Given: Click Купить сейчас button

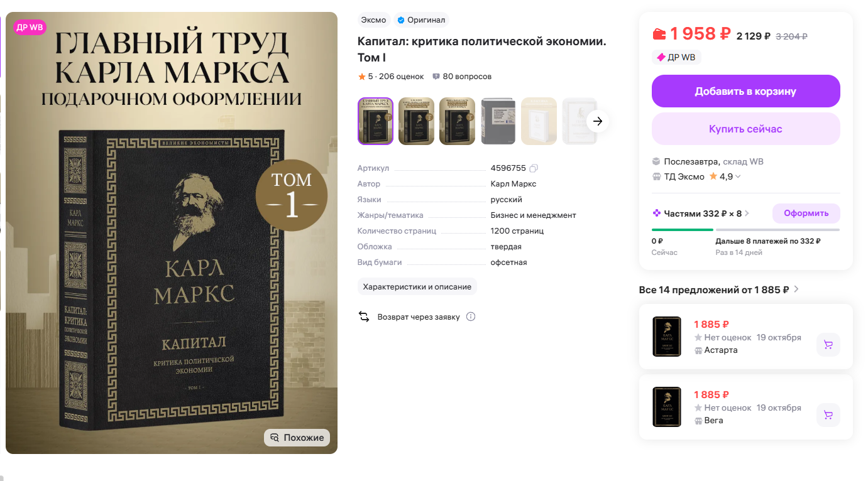Looking at the screenshot, I should pyautogui.click(x=746, y=129).
